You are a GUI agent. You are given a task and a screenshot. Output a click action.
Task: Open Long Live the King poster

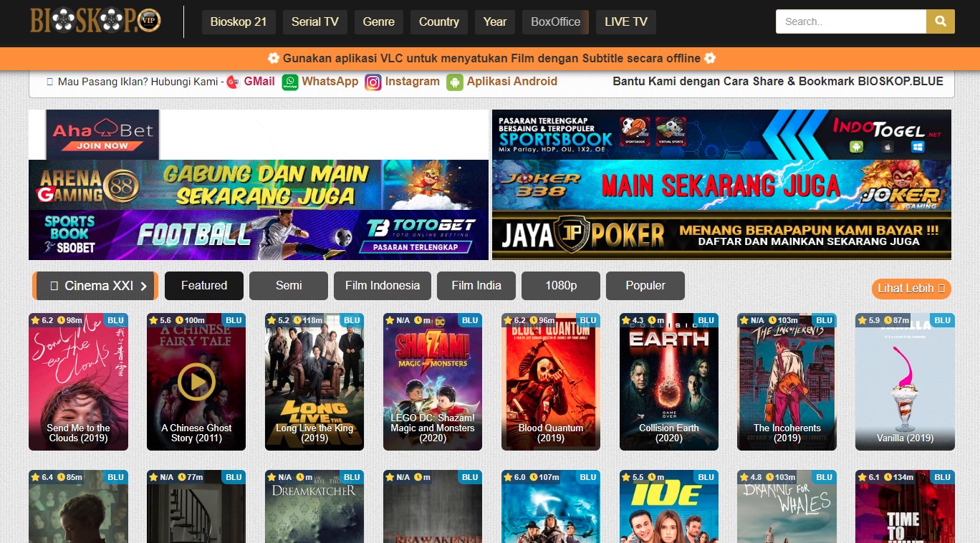(314, 382)
